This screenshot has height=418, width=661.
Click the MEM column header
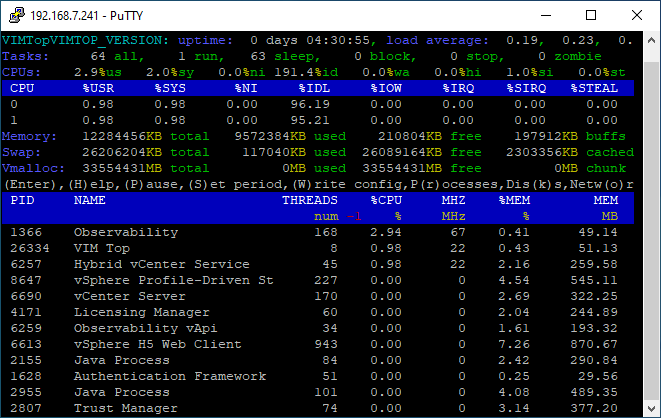tap(606, 200)
